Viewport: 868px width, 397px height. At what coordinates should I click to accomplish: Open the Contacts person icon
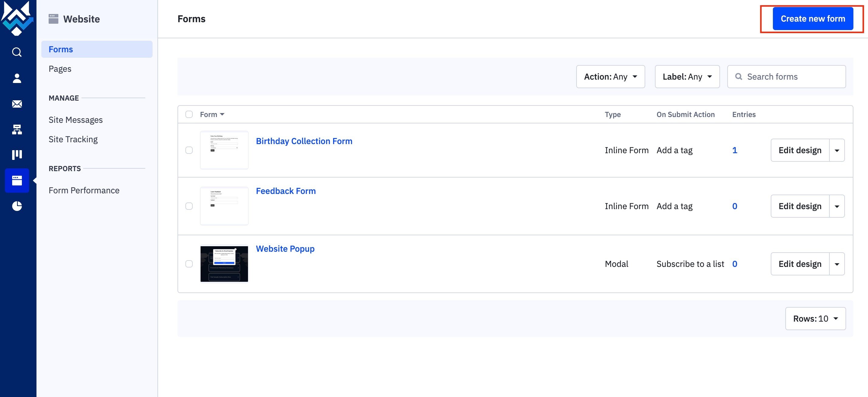pyautogui.click(x=17, y=78)
